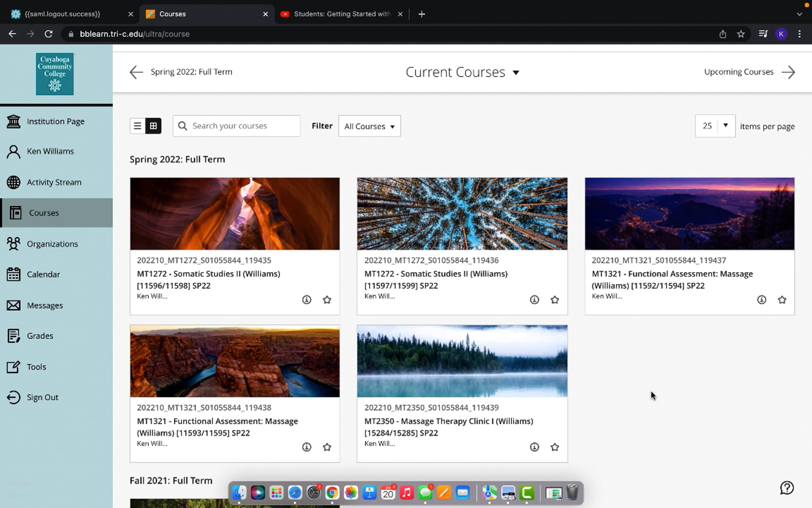812x508 pixels.
Task: Favorite the MT2350 Massage Therapy Clinic course
Action: pos(555,447)
